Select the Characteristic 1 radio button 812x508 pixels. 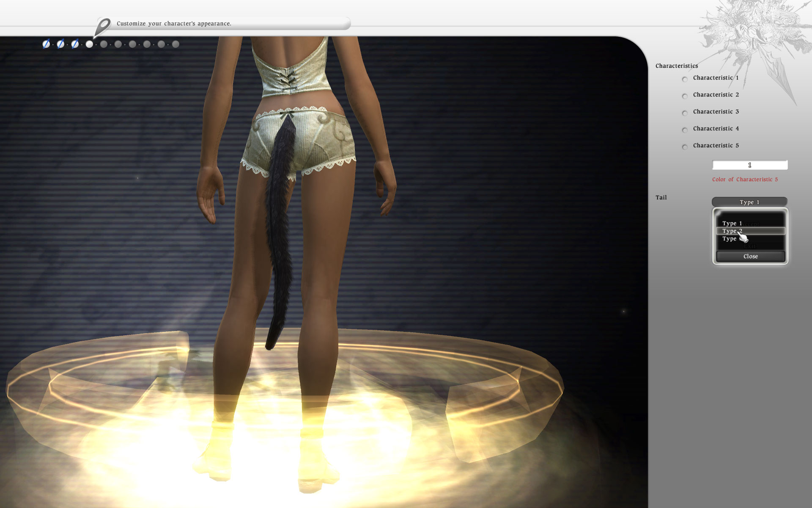[x=685, y=79]
